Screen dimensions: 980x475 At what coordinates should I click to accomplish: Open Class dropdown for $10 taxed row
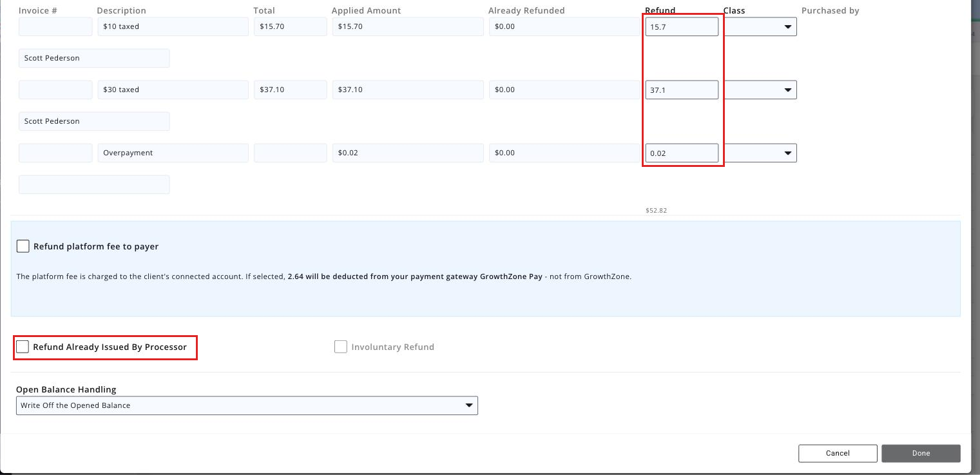pos(760,26)
